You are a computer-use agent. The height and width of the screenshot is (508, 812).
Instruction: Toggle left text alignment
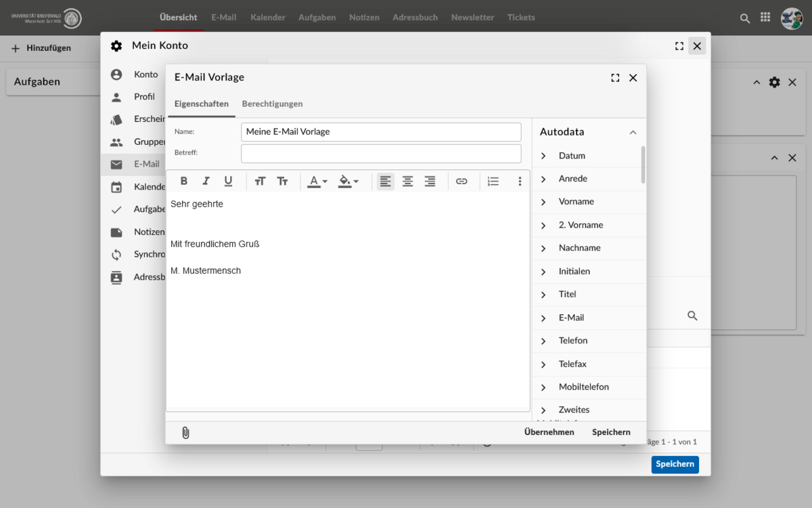click(385, 182)
